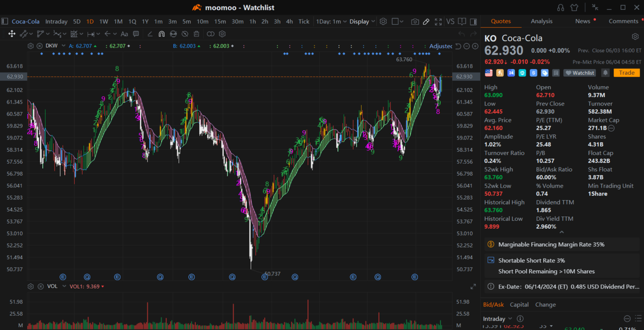Open the chart layout square dropdown
644x330 pixels.
398,22
